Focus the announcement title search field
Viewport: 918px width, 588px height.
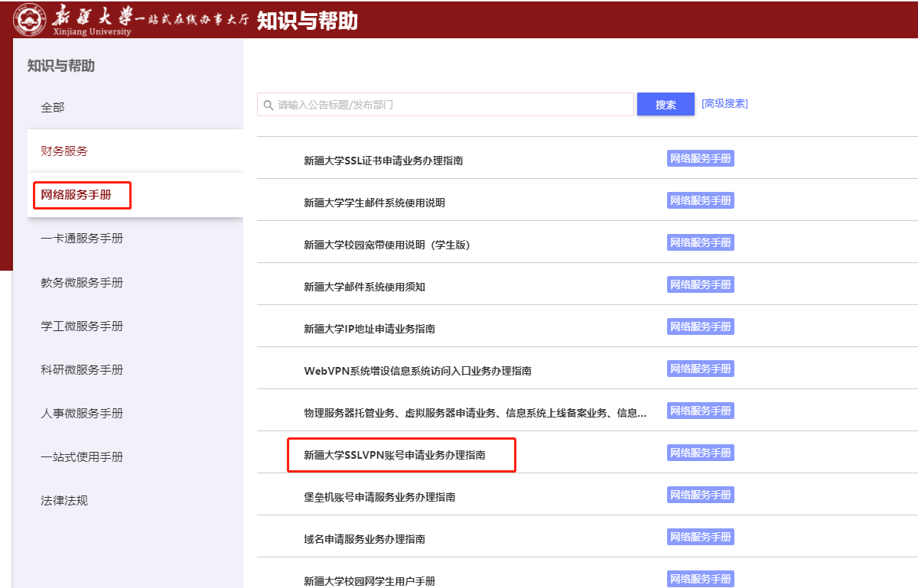(445, 105)
